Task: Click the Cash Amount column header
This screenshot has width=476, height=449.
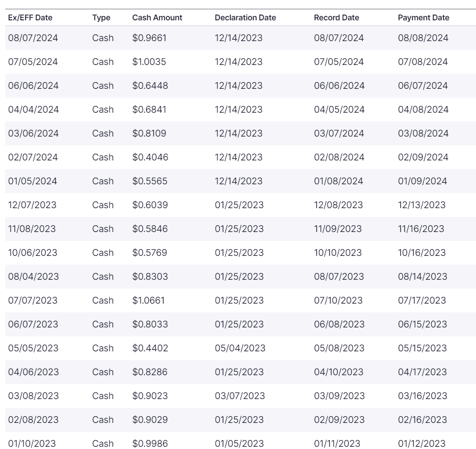Action: pyautogui.click(x=157, y=18)
